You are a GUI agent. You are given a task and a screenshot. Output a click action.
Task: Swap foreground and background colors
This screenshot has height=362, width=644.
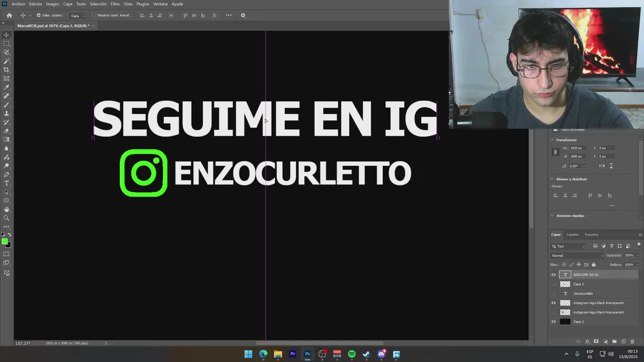pyautogui.click(x=9, y=235)
